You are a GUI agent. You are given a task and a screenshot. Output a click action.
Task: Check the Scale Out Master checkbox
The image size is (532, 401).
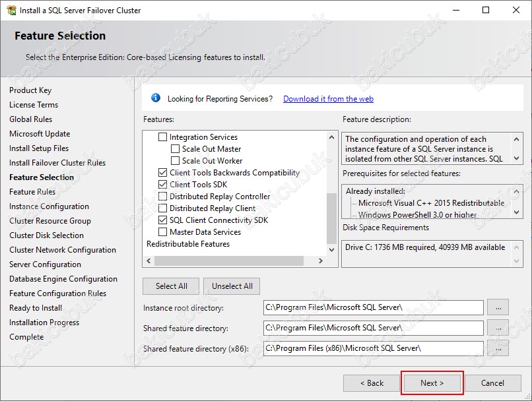tap(175, 149)
